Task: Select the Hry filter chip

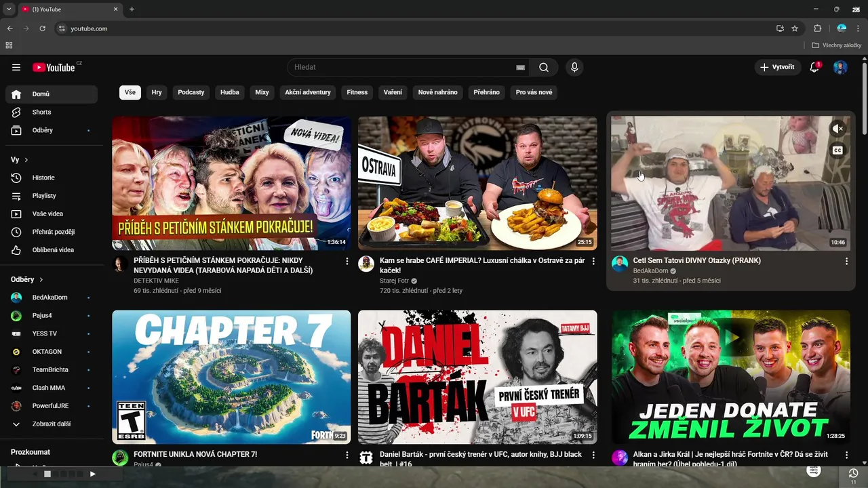Action: 157,92
